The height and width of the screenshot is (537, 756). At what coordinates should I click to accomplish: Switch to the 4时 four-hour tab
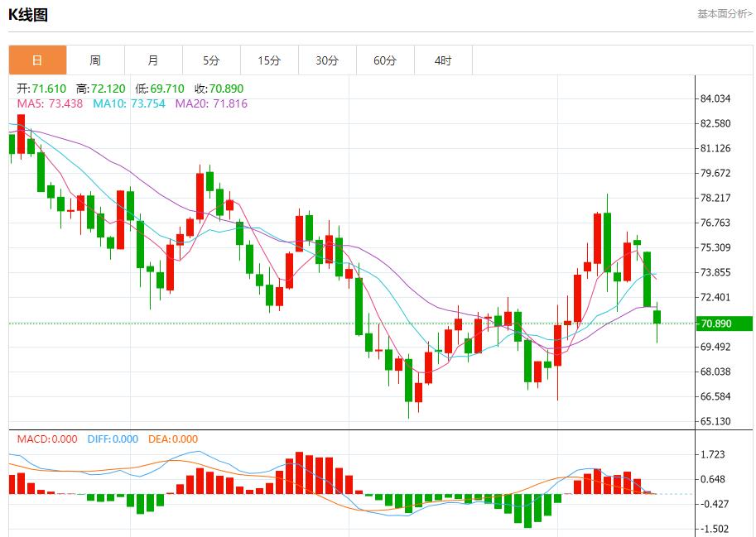click(443, 60)
